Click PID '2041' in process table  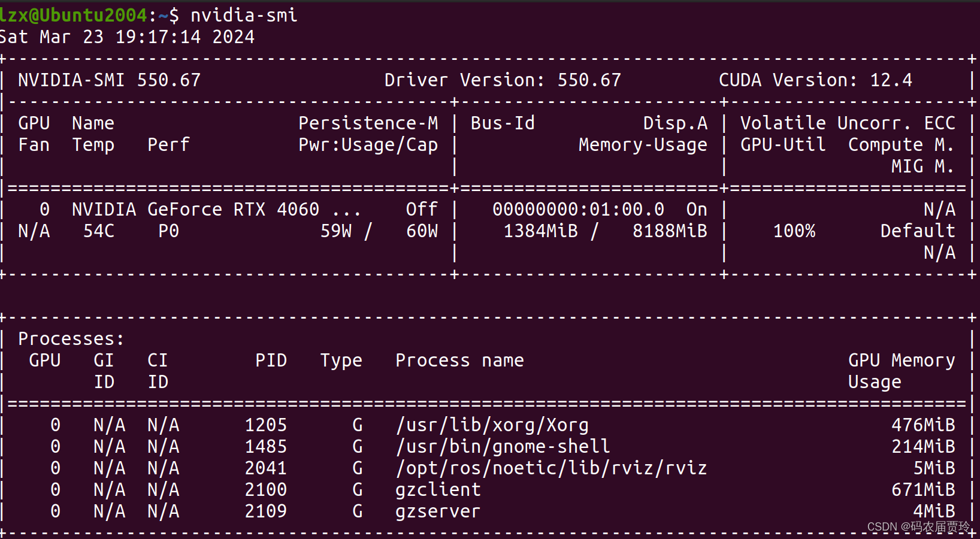(x=265, y=468)
